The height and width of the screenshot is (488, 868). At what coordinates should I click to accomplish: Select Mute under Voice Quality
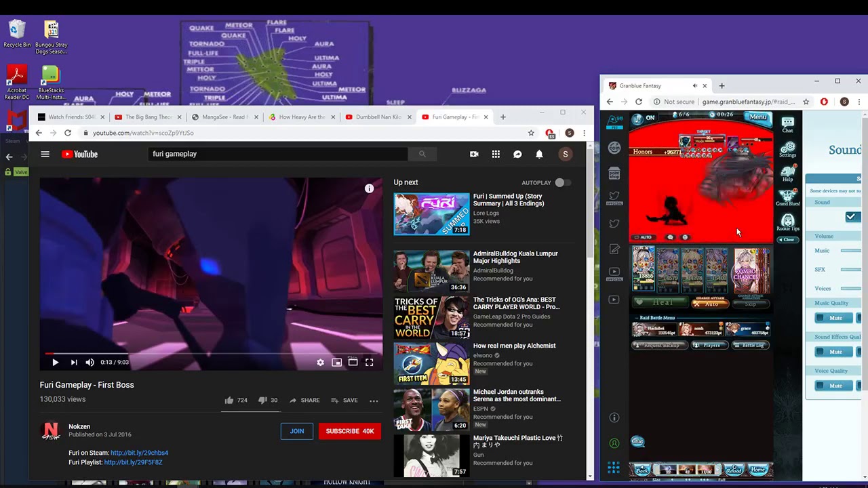point(833,386)
